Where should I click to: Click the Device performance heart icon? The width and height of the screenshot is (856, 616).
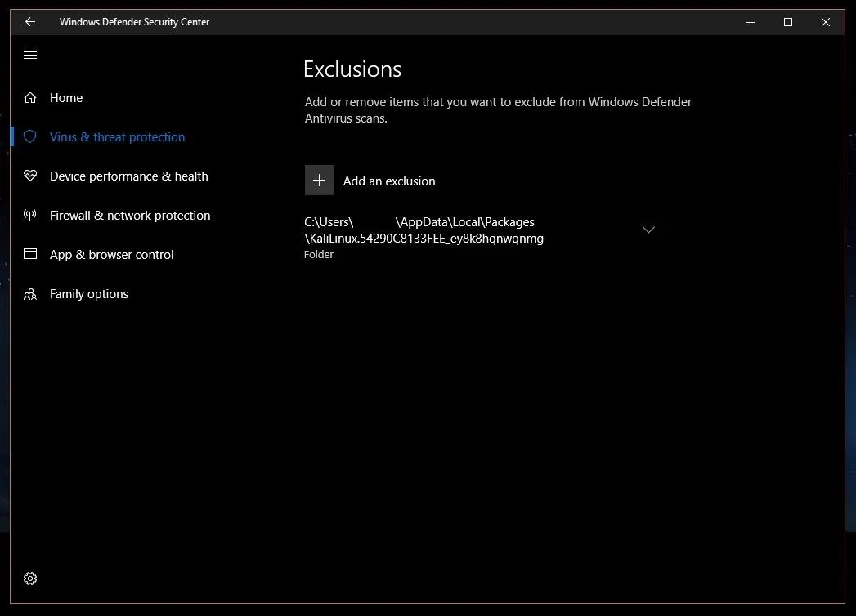30,176
